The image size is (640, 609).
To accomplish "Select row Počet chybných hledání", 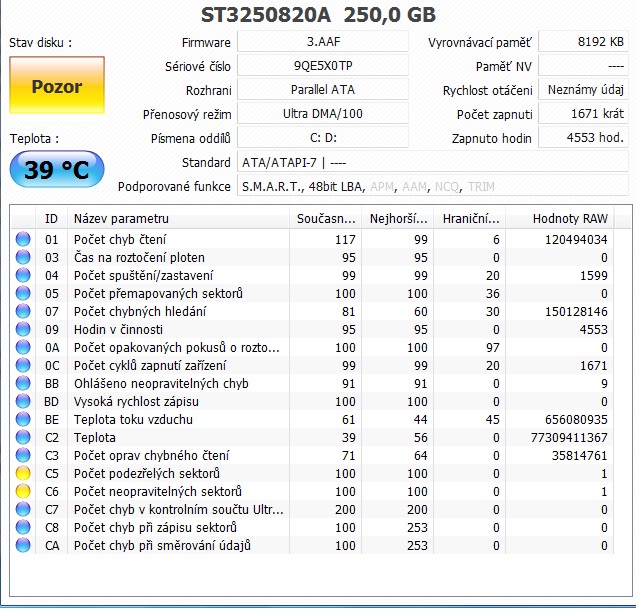I will (312, 311).
